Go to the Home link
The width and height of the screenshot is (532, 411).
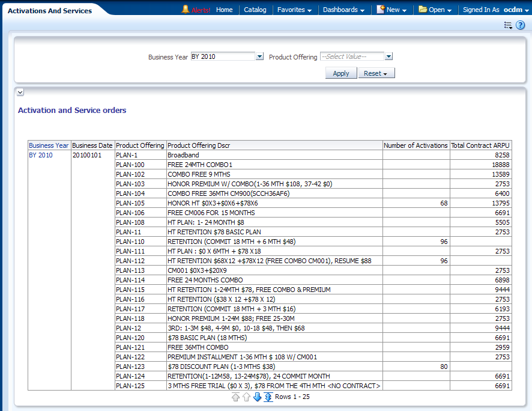click(x=224, y=10)
